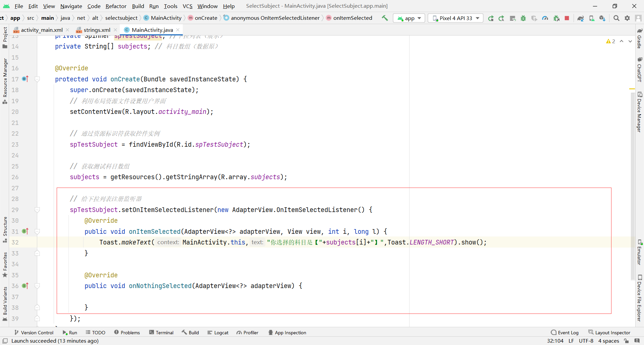
Task: Toggle the Device Manager side panel
Action: [x=639, y=112]
